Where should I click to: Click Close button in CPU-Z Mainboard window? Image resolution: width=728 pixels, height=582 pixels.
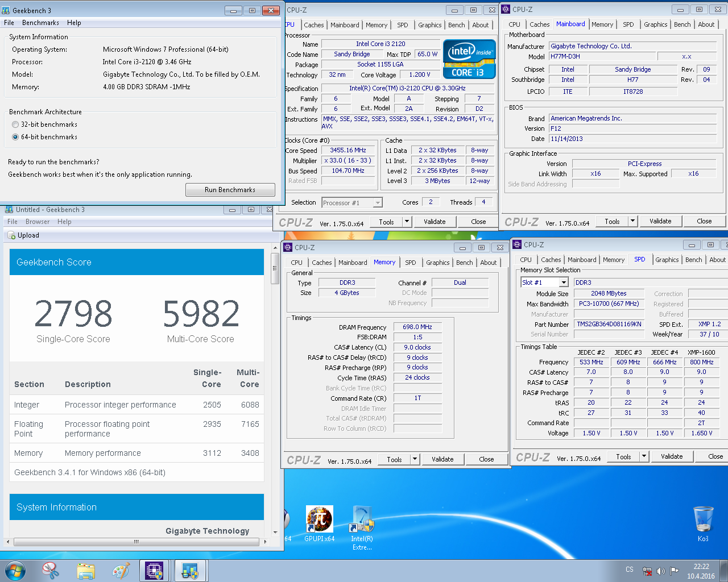click(x=704, y=221)
